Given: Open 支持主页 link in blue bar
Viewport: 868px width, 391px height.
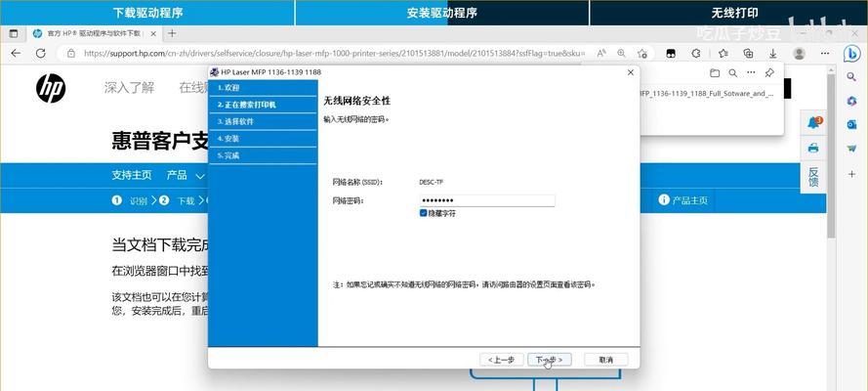Looking at the screenshot, I should click(132, 175).
